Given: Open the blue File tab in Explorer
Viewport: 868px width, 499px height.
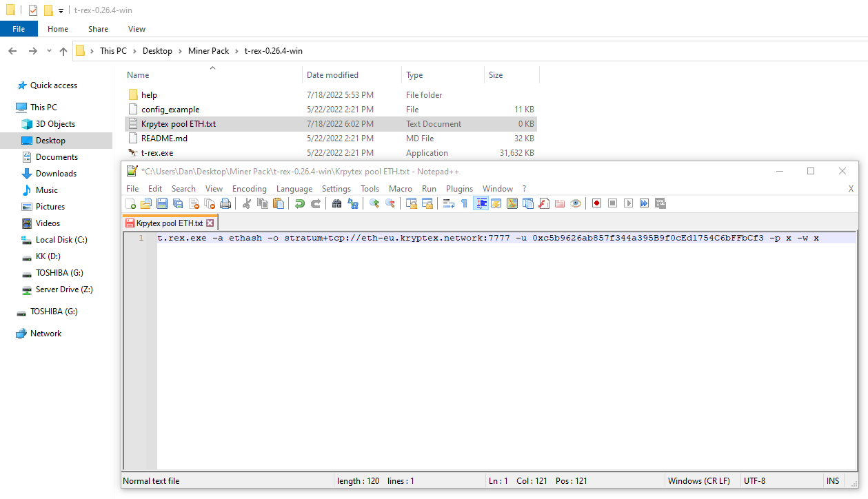Looking at the screenshot, I should 19,29.
